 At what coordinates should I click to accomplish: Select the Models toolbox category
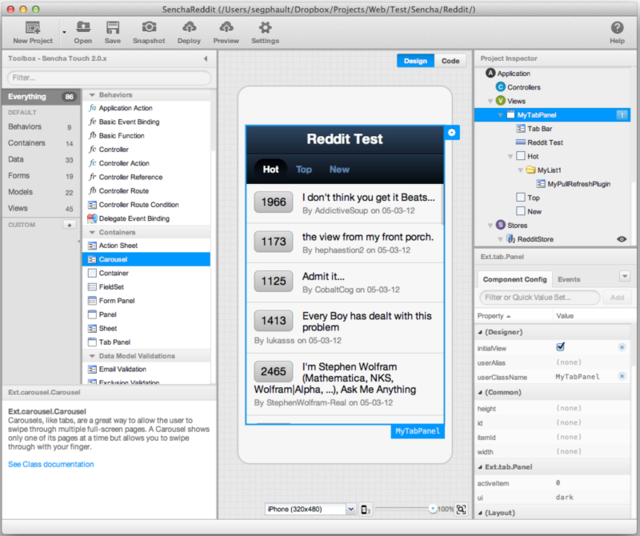(x=40, y=192)
